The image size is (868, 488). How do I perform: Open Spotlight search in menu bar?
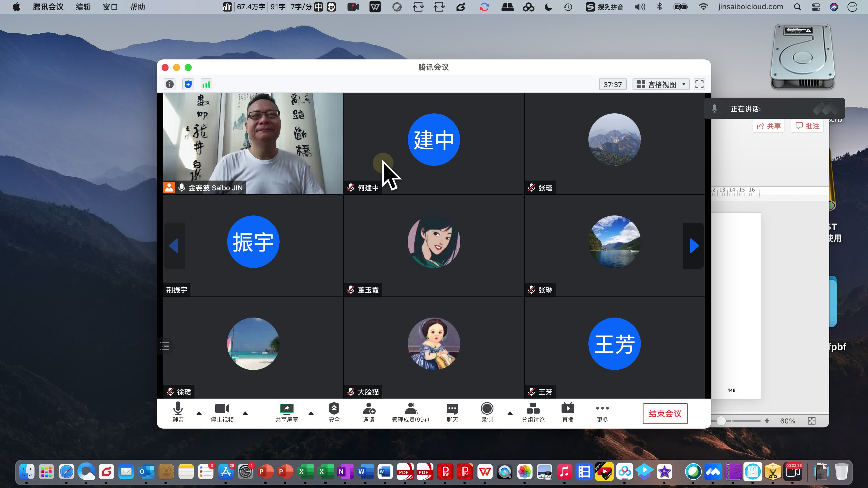click(797, 7)
